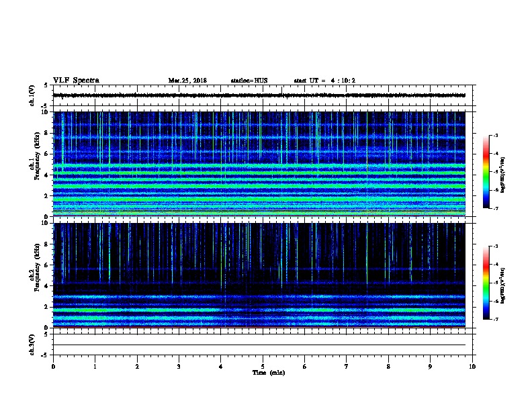Click the time axis tick label "6"
The width and height of the screenshot is (532, 411).
coord(305,366)
